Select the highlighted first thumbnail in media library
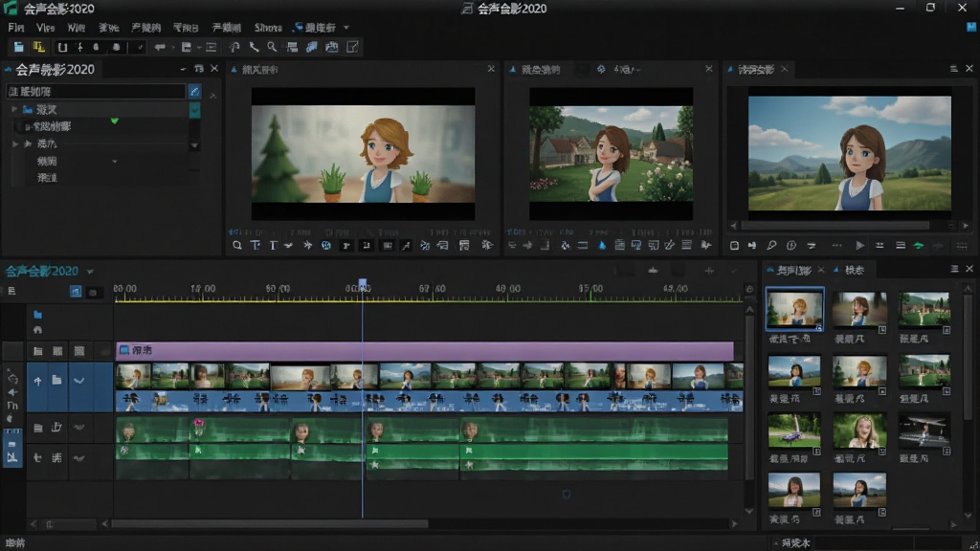 [794, 309]
